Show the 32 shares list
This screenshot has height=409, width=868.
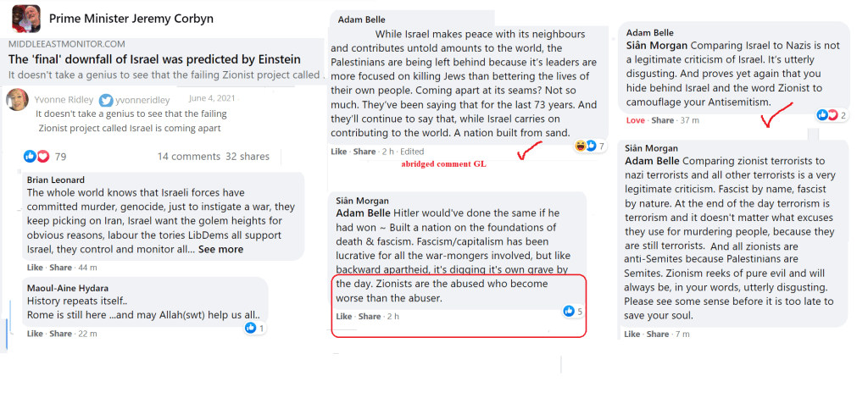[248, 157]
